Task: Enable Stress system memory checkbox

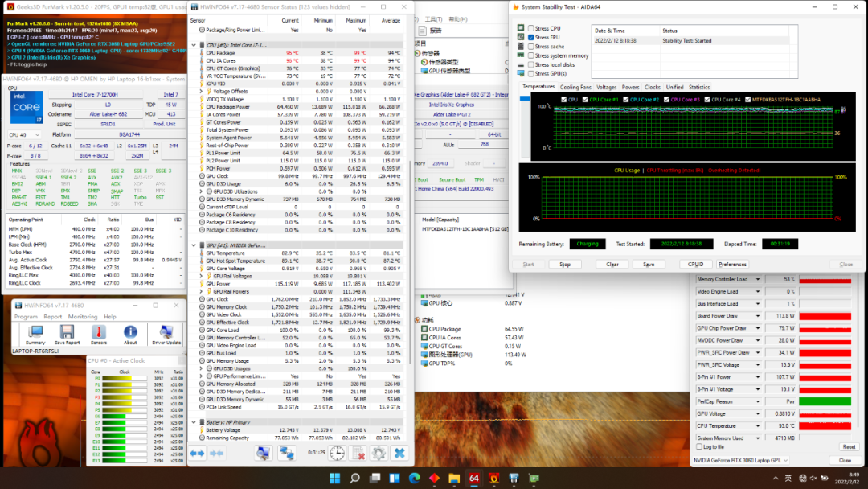Action: click(531, 55)
